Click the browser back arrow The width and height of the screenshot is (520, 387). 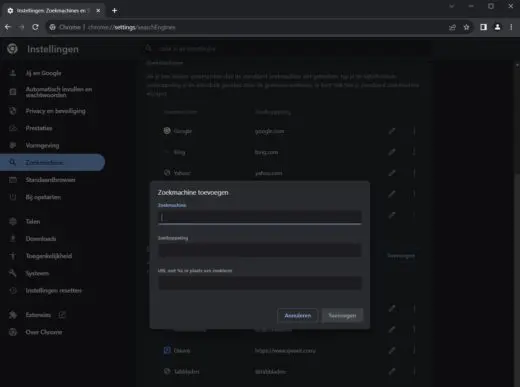click(x=8, y=27)
